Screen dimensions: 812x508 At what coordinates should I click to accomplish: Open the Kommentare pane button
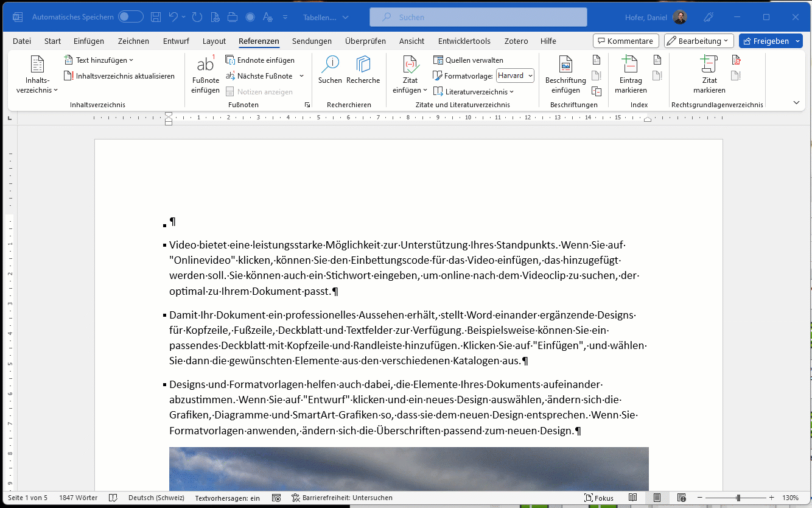pos(626,41)
